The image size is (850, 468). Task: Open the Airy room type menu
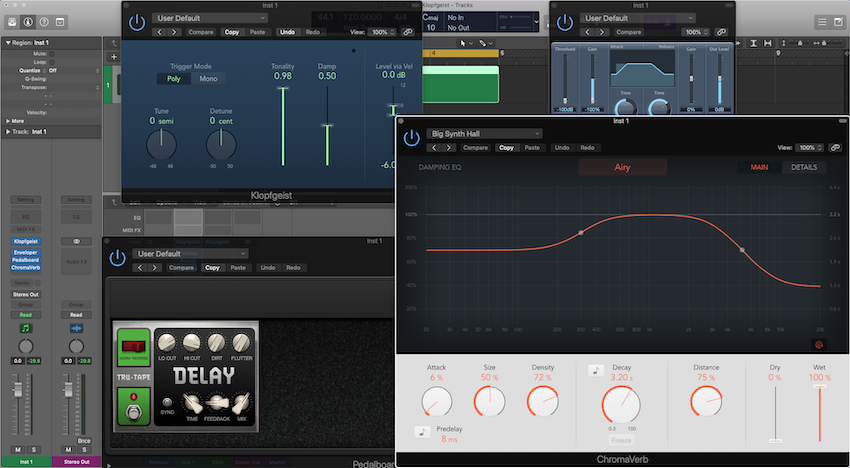point(622,167)
